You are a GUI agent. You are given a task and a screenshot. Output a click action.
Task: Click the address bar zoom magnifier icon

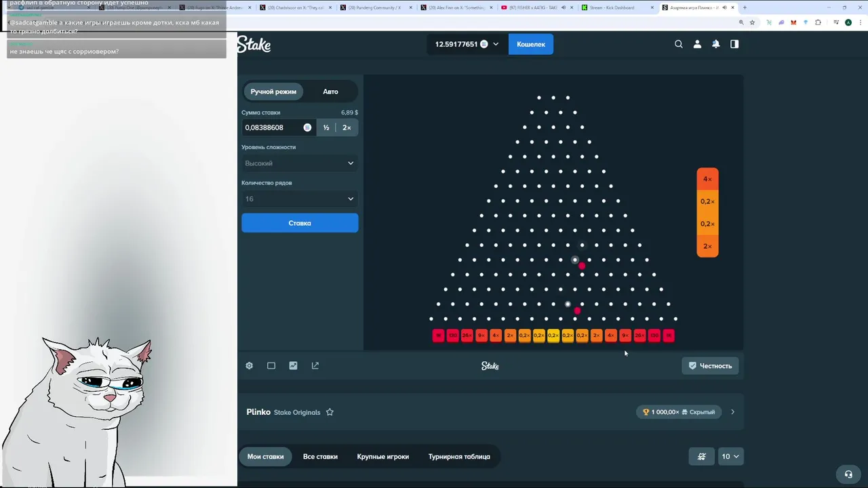coord(741,22)
